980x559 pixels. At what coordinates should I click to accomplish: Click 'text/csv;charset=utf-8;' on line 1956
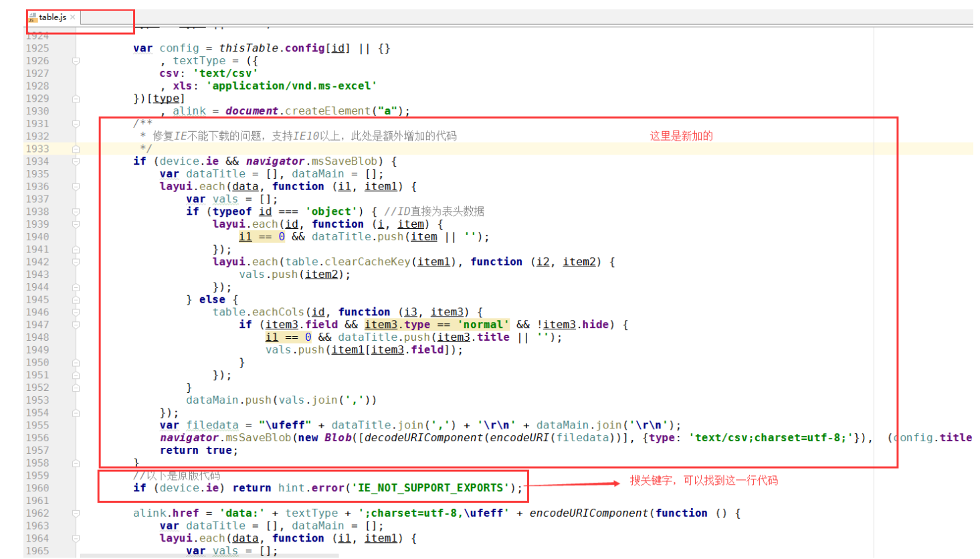(x=771, y=438)
